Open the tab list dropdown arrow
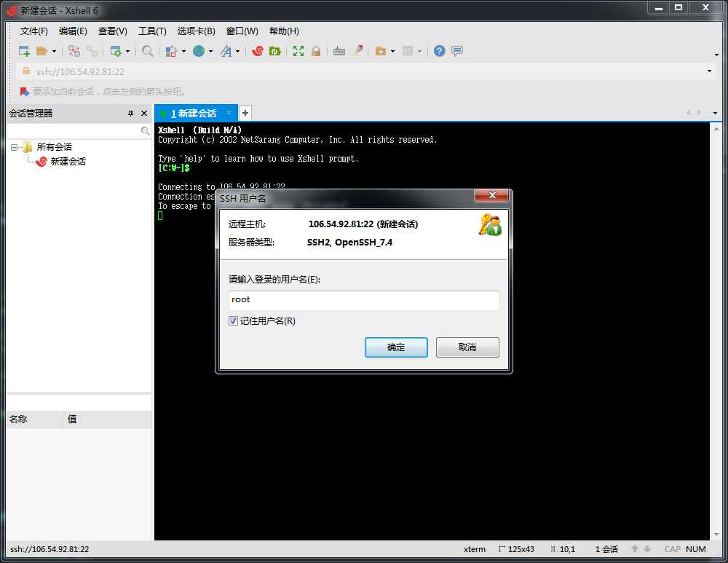 [x=715, y=113]
